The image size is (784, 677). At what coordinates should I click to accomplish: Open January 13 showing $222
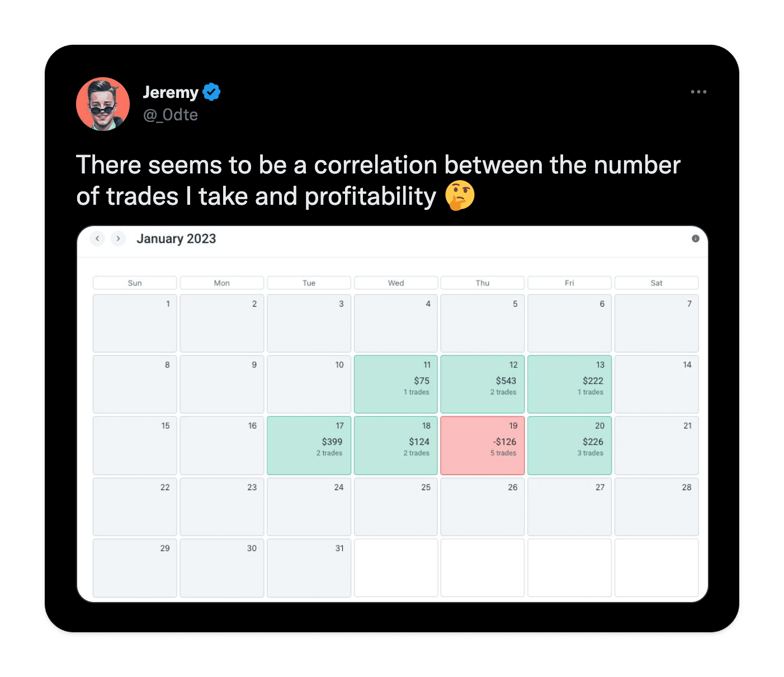click(x=569, y=384)
